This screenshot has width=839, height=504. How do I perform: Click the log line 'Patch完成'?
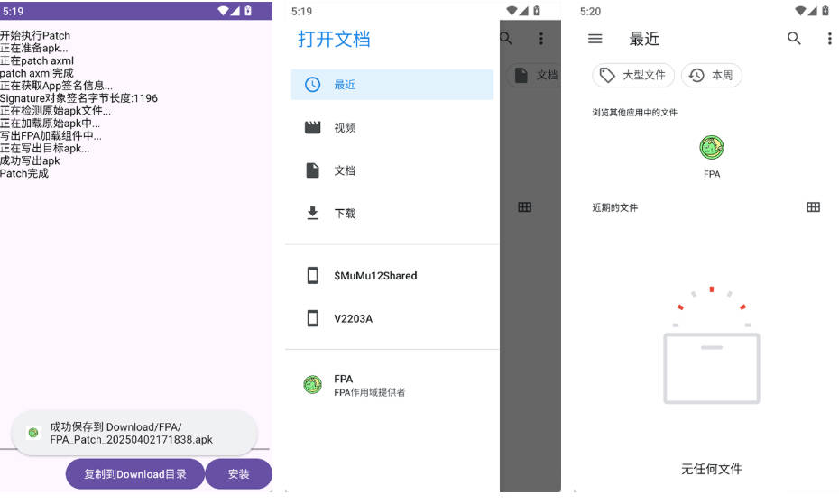(24, 173)
